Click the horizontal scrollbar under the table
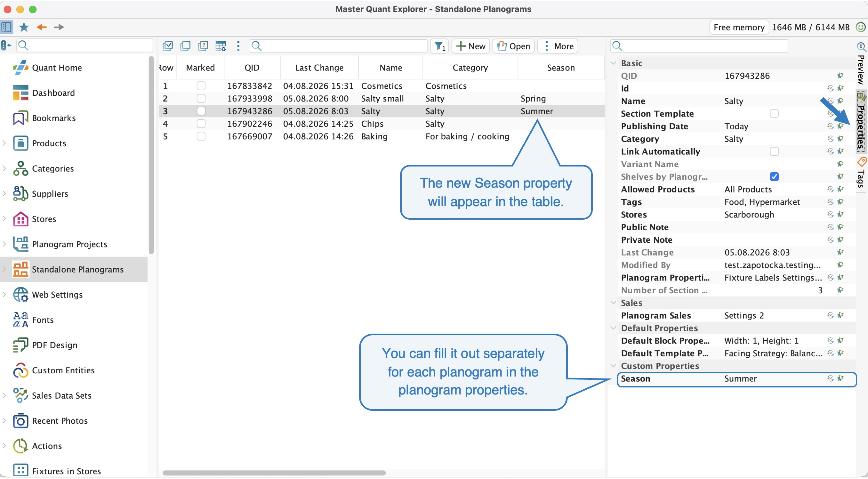 [x=274, y=473]
